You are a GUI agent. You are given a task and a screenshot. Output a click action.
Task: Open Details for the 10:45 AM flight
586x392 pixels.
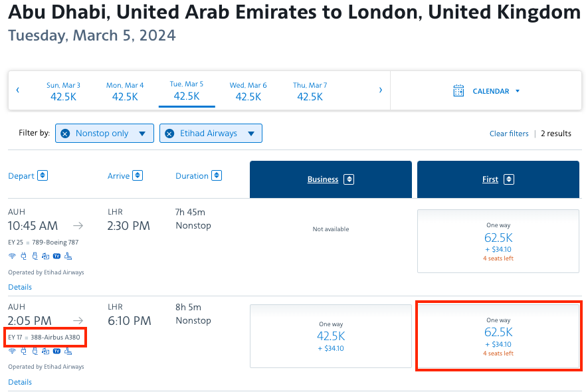[20, 286]
